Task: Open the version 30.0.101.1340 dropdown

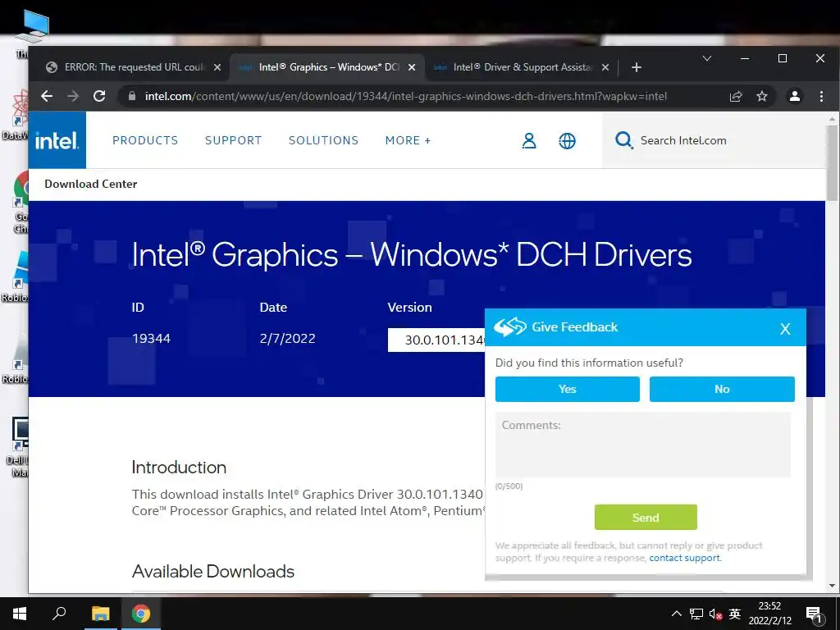Action: tap(436, 340)
